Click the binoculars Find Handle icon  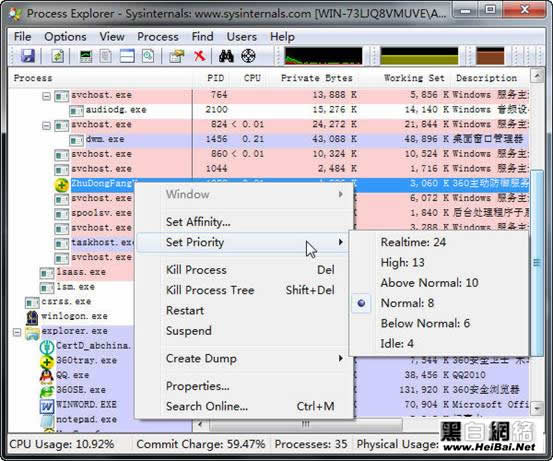coord(226,56)
